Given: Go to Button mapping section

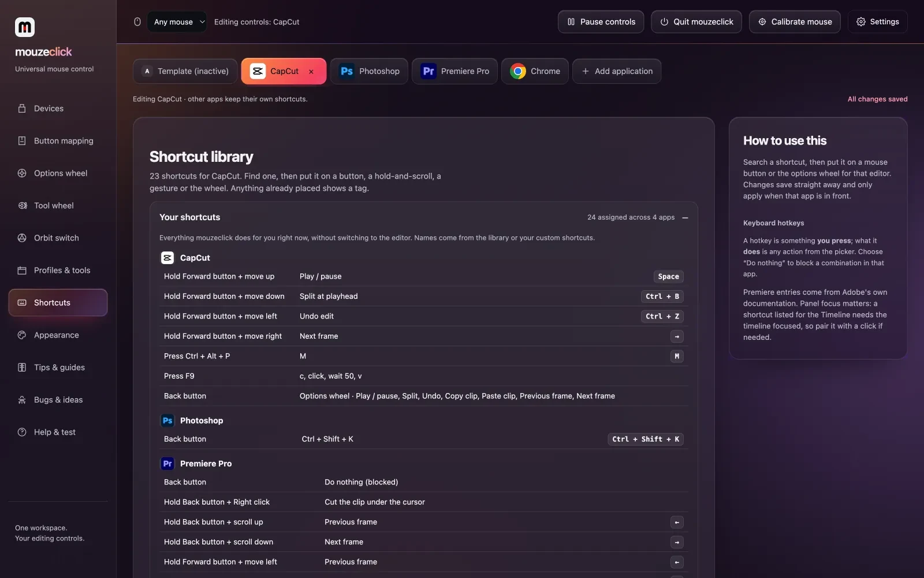Looking at the screenshot, I should click(58, 141).
